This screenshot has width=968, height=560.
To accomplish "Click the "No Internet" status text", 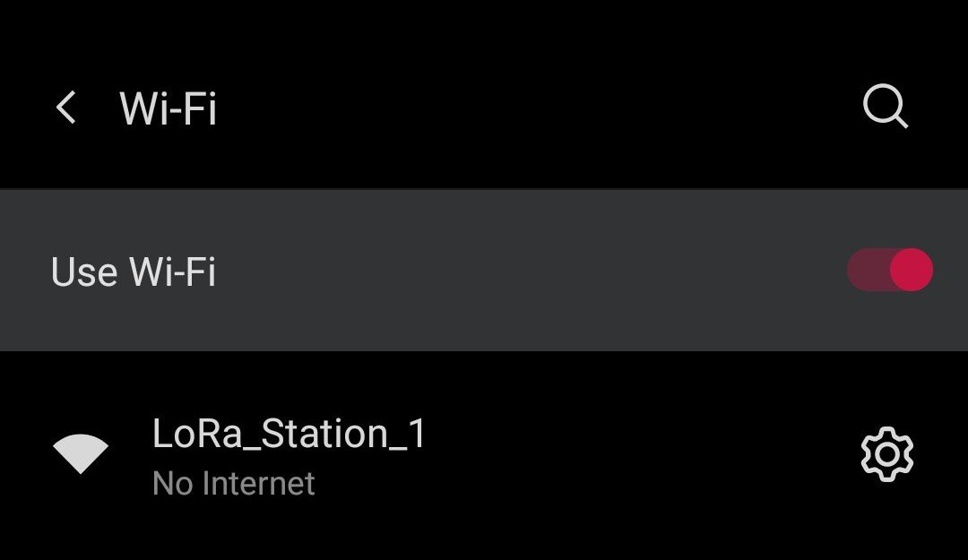I will [233, 483].
